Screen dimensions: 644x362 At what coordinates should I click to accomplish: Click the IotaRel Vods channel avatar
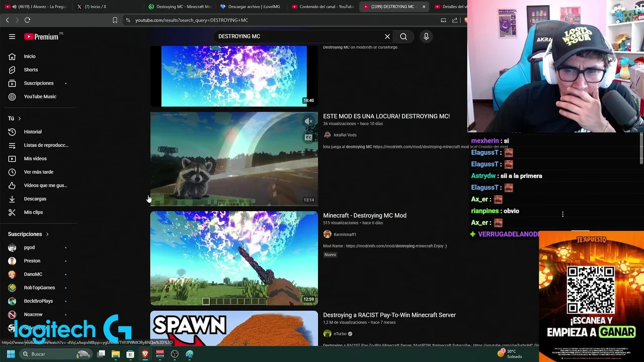[327, 135]
